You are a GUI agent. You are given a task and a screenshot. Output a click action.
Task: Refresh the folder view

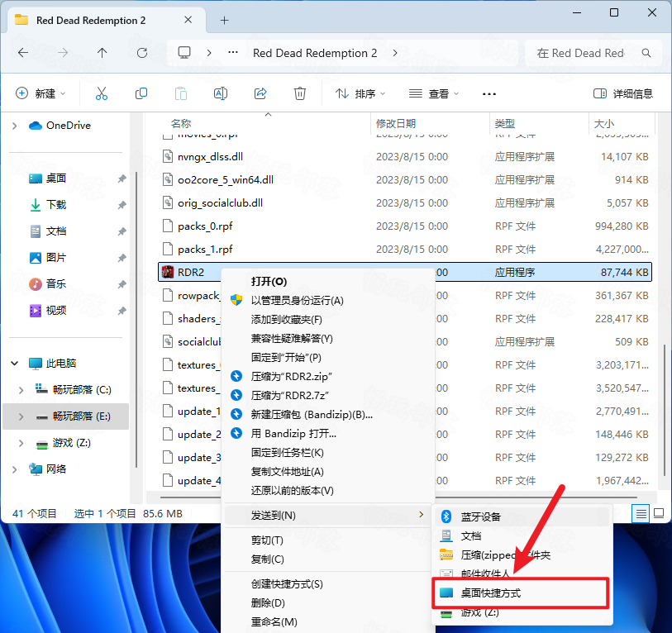tap(142, 53)
